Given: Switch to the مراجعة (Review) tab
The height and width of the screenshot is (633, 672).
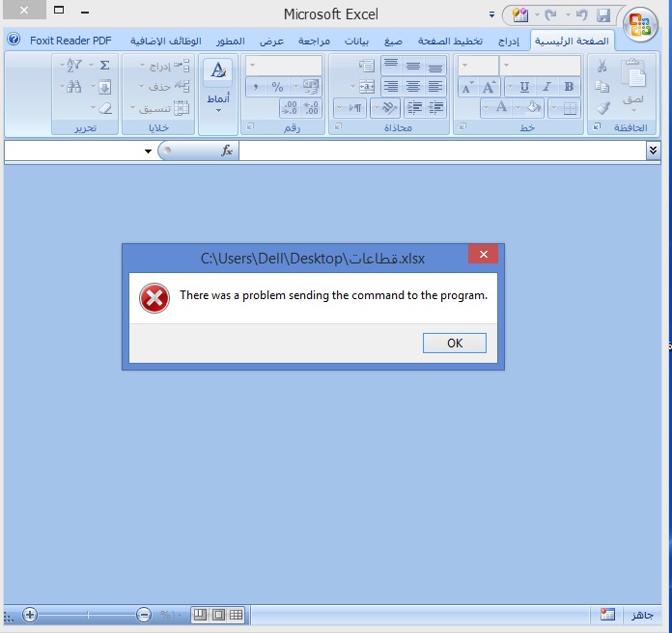Looking at the screenshot, I should [314, 41].
